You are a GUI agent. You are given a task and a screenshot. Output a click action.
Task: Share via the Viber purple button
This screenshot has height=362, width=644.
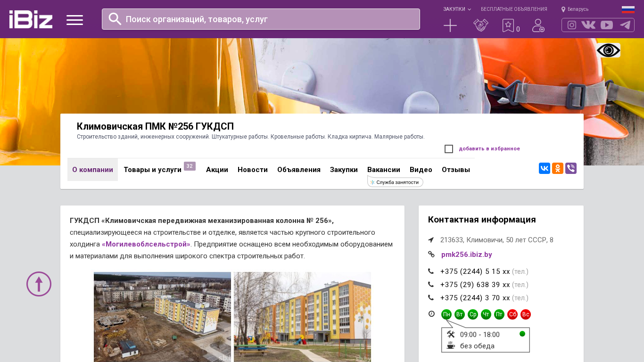click(x=571, y=168)
